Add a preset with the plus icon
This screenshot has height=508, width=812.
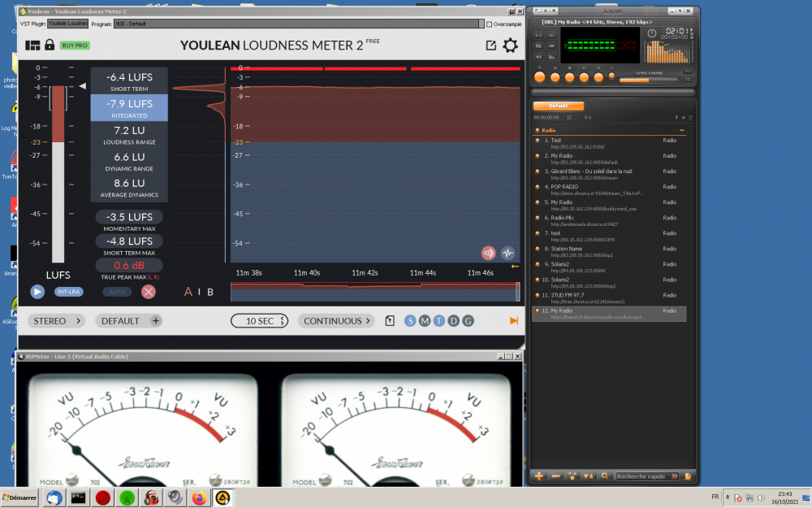tap(155, 321)
